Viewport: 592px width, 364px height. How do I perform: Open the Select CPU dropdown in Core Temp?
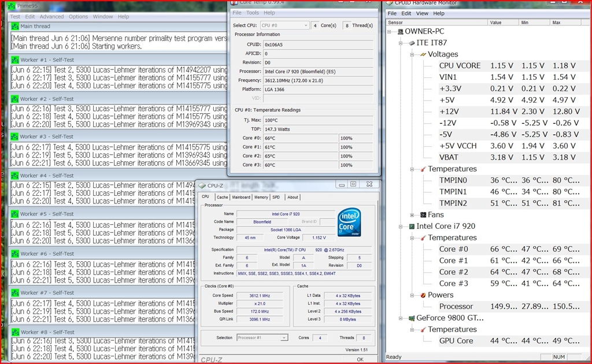point(284,25)
